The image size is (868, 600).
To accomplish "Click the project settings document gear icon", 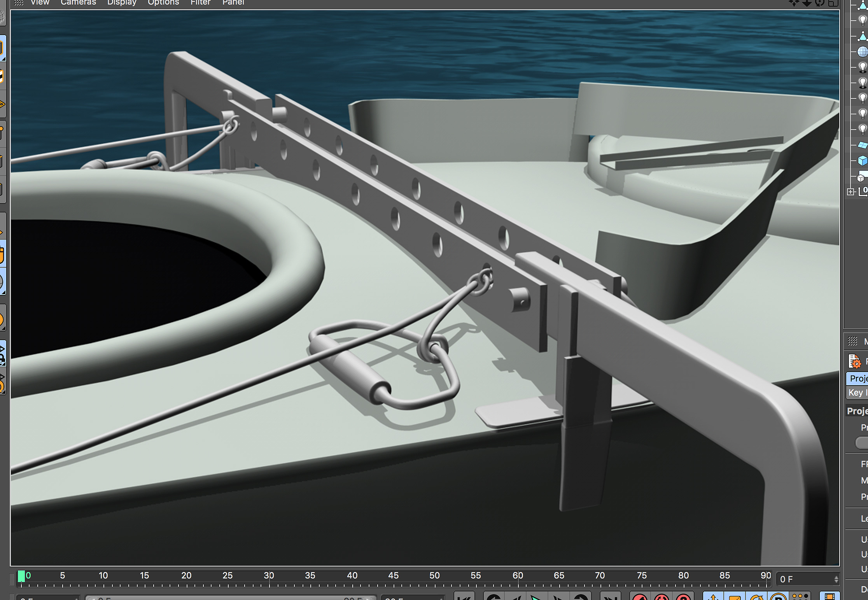I will (x=854, y=361).
